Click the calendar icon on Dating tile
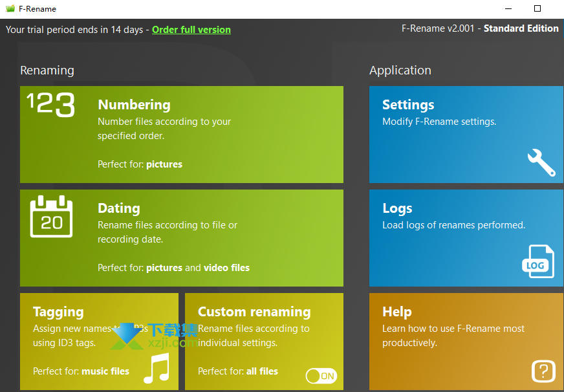 click(52, 217)
